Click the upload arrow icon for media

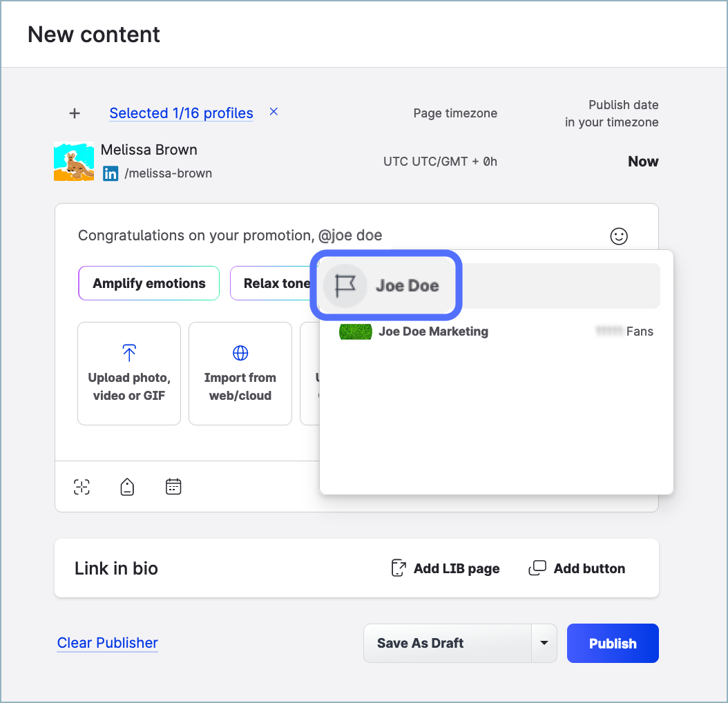[x=129, y=353]
